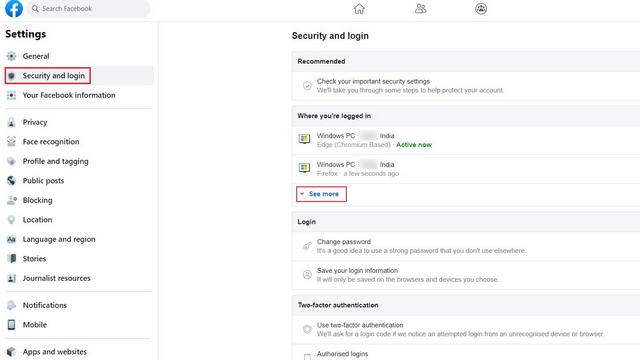Click the Mobile phone icon

click(11, 324)
